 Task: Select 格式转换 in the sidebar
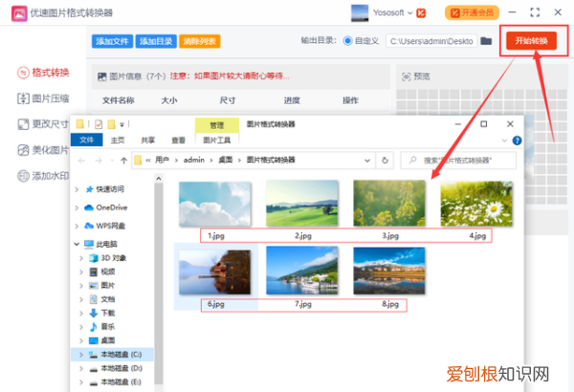pyautogui.click(x=43, y=73)
